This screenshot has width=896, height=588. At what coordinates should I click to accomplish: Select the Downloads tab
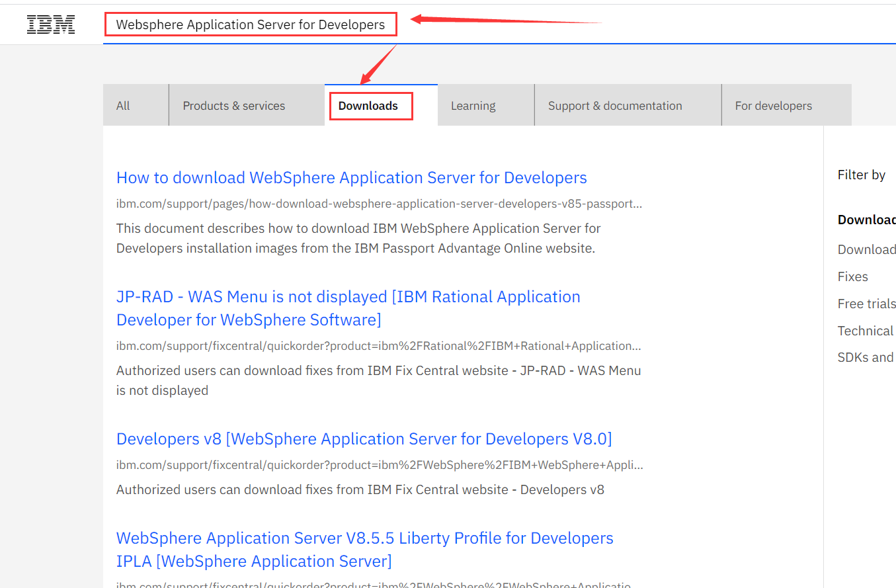tap(381, 105)
